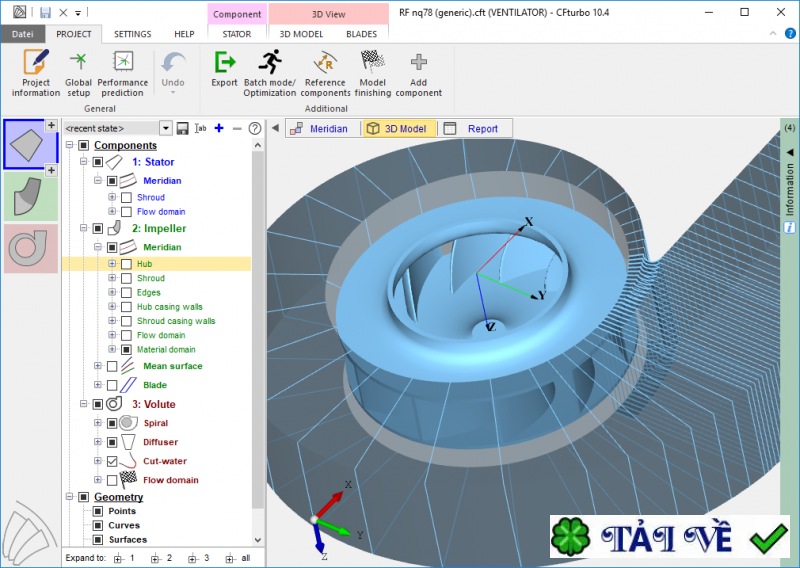Uncheck the Cut-water checkbox
800x568 pixels.
point(112,461)
